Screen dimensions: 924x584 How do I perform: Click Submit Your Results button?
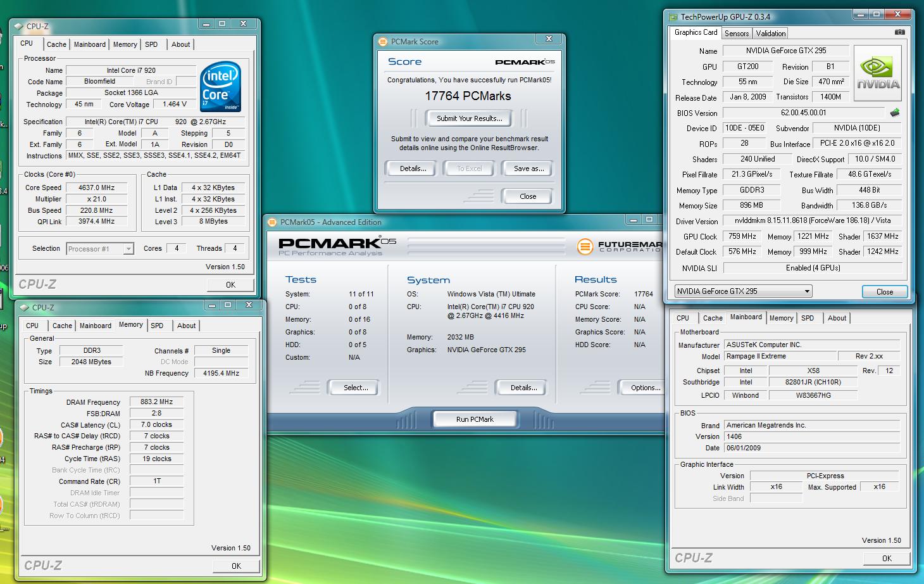pyautogui.click(x=469, y=118)
